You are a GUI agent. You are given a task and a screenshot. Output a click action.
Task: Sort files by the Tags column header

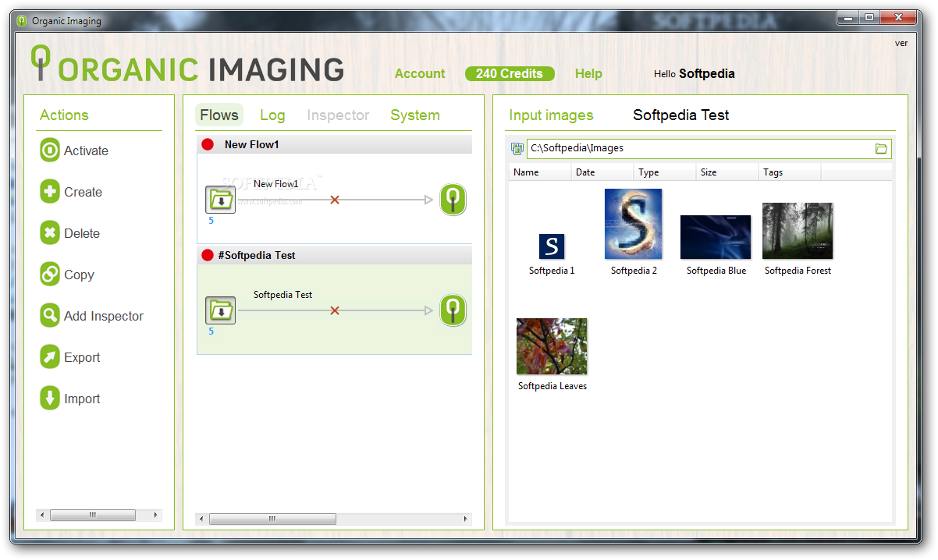[x=790, y=172]
